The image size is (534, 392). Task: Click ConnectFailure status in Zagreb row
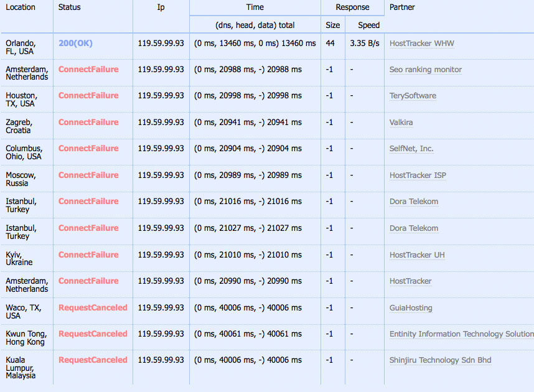[x=88, y=123]
